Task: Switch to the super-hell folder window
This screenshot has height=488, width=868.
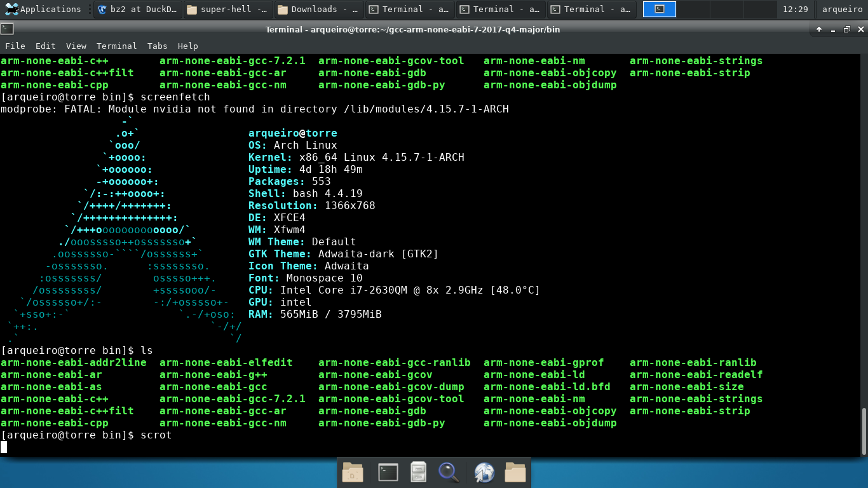Action: tap(228, 9)
